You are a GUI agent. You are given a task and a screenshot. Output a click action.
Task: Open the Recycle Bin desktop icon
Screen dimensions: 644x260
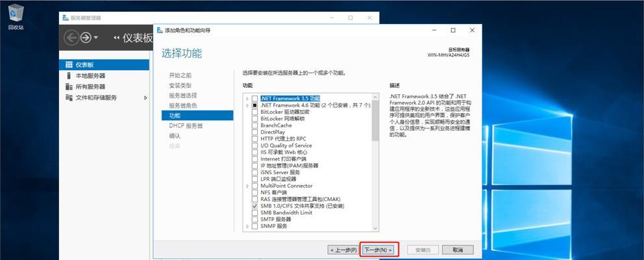pos(16,16)
